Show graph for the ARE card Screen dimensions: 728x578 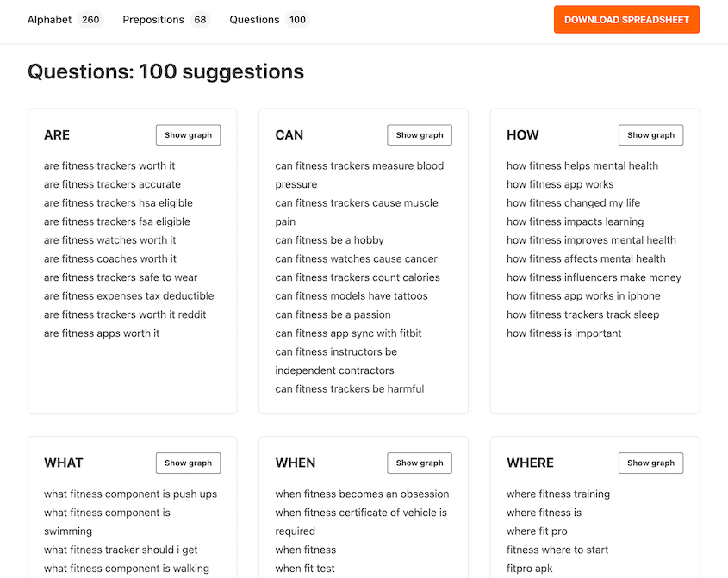pyautogui.click(x=188, y=135)
